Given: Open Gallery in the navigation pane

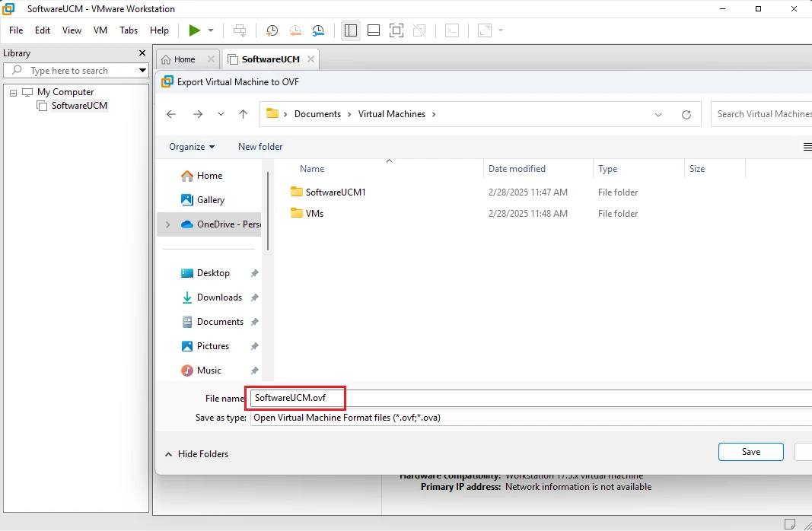Looking at the screenshot, I should [210, 200].
